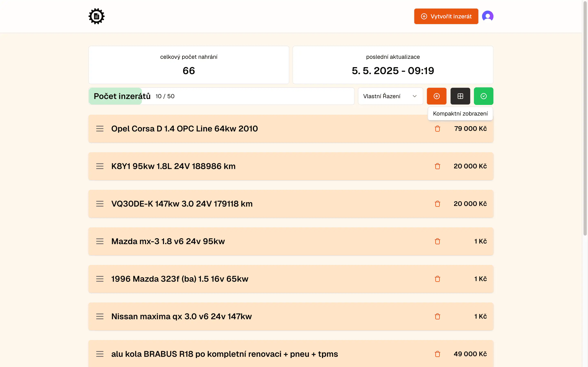Screen dimensions: 588x367
Task: Click the Počet inzerátů 10/50 counter
Action: [165, 96]
